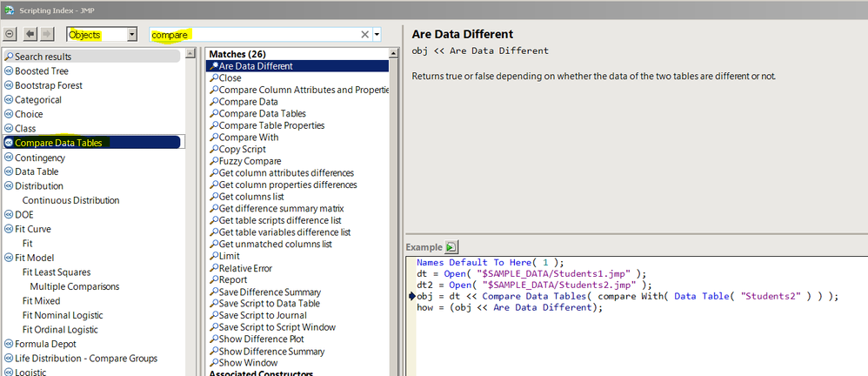Select Fit Ordinal Logistic sub-item
This screenshot has width=868, height=376.
[x=60, y=330]
